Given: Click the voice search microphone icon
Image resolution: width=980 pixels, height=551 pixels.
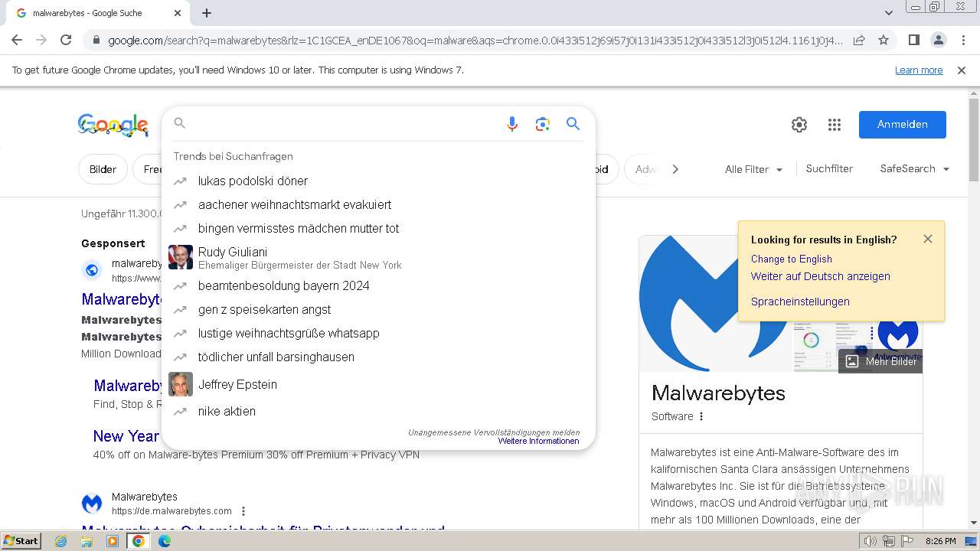Looking at the screenshot, I should 512,124.
